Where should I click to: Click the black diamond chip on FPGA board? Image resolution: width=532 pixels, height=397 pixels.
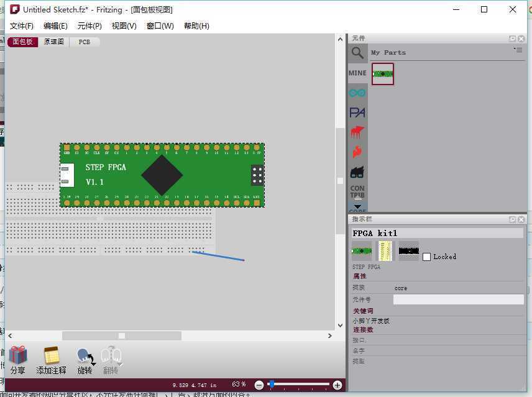[162, 175]
